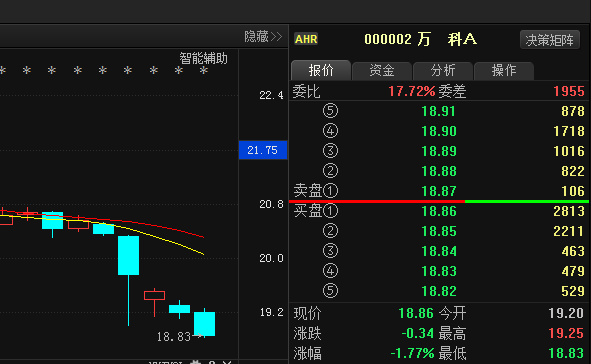Select sell-one price 18.87
The width and height of the screenshot is (591, 364).
coord(439,191)
